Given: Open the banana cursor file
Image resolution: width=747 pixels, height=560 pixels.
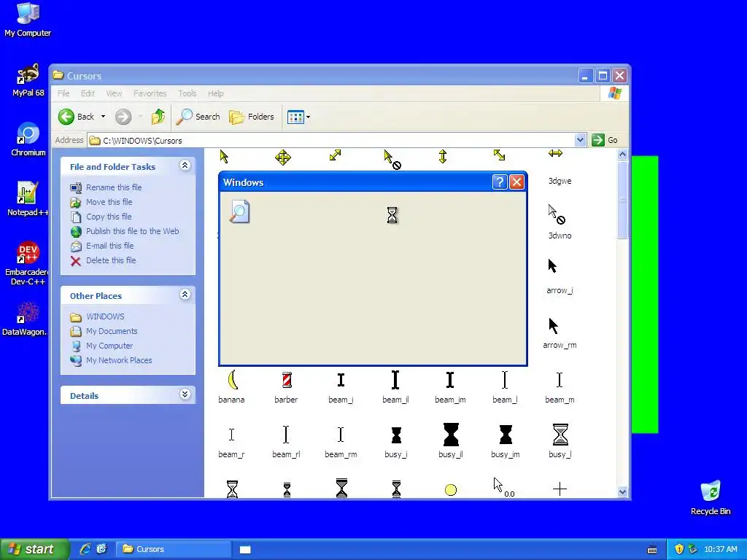Looking at the screenshot, I should point(231,386).
